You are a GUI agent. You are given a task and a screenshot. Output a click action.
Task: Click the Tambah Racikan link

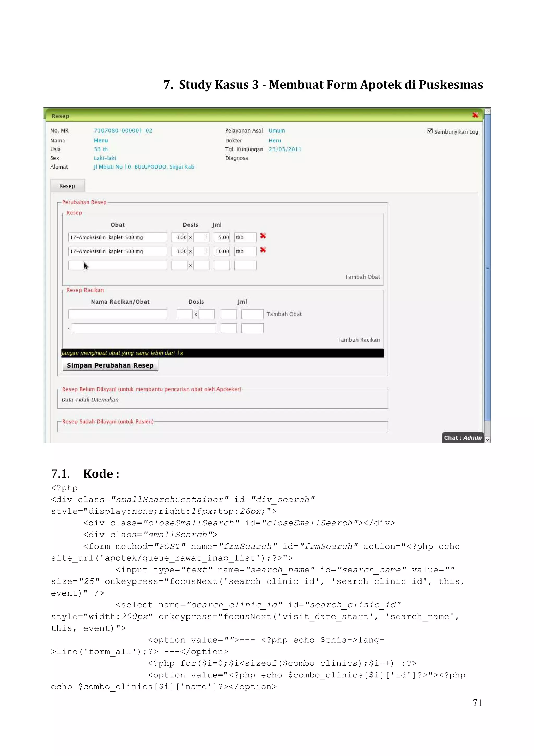click(358, 340)
